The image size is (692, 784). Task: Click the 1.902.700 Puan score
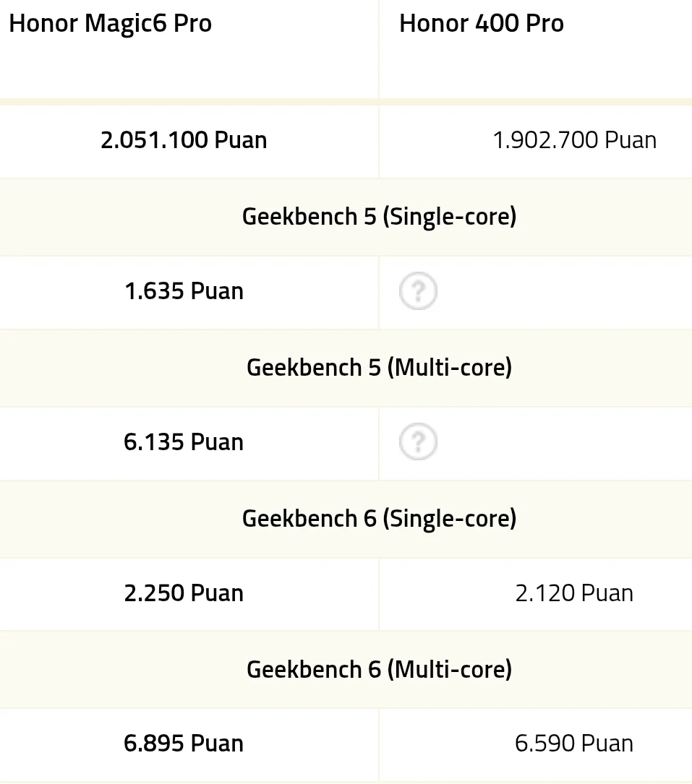(574, 139)
